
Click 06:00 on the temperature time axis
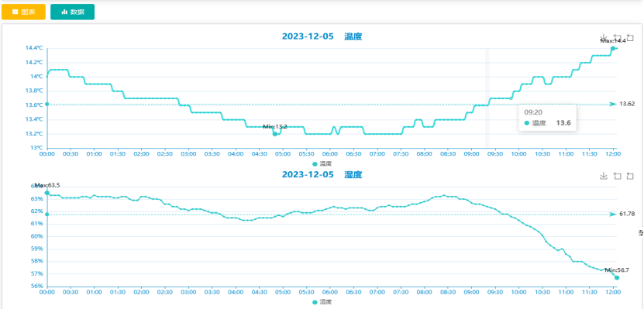[x=330, y=154]
